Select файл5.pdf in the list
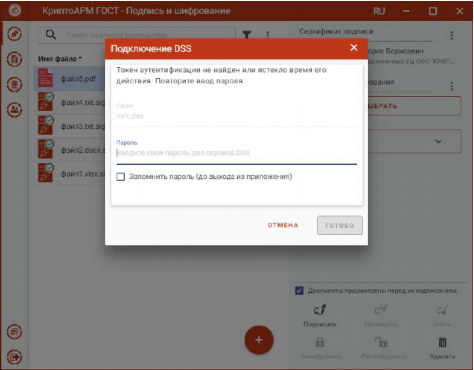Screen dimensions: 474x370 [69, 79]
